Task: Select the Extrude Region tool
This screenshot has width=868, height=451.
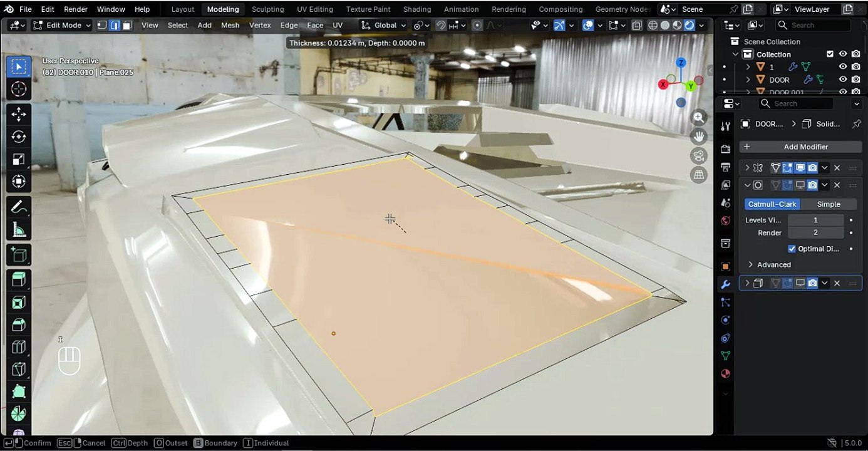Action: (x=19, y=279)
